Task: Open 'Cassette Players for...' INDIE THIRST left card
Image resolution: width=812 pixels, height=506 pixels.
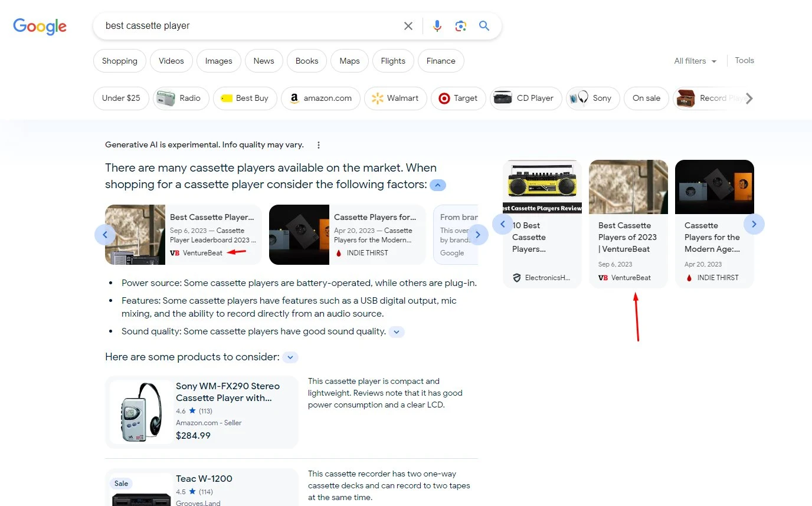Action: point(348,235)
